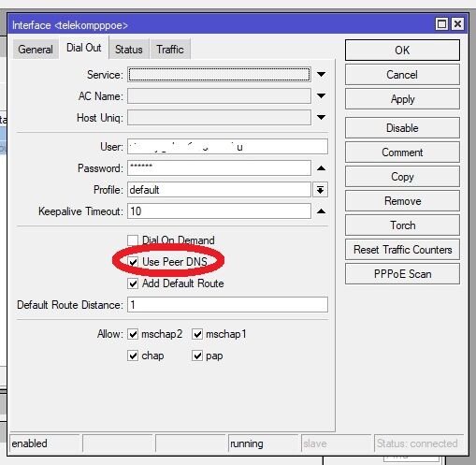Open the Status tab
This screenshot has width=476, height=465.
point(129,50)
